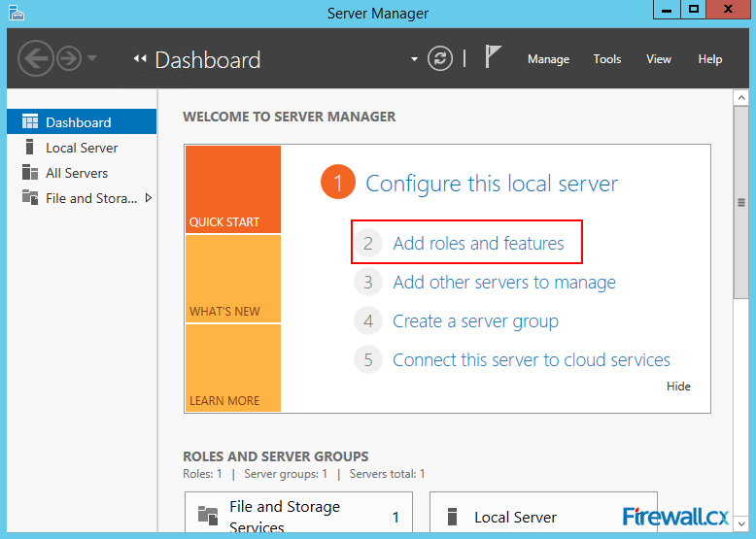Click the Forward navigation arrow
This screenshot has height=539, width=756.
pyautogui.click(x=69, y=59)
